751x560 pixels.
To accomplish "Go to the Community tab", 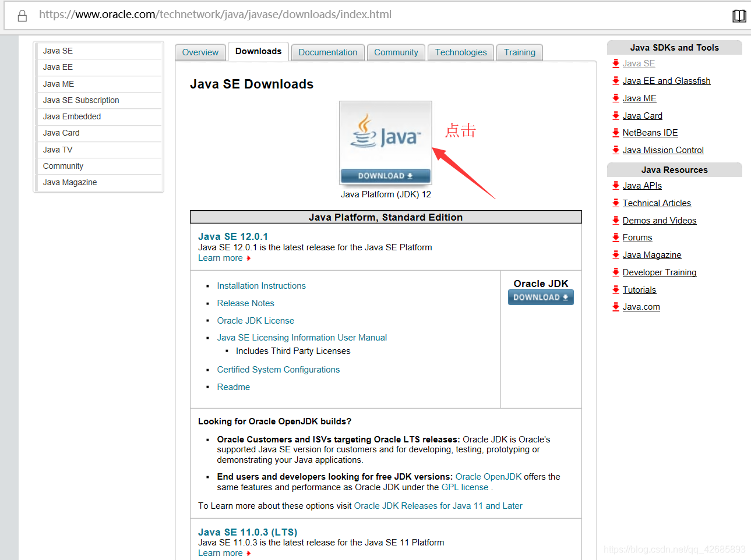I will tap(396, 52).
